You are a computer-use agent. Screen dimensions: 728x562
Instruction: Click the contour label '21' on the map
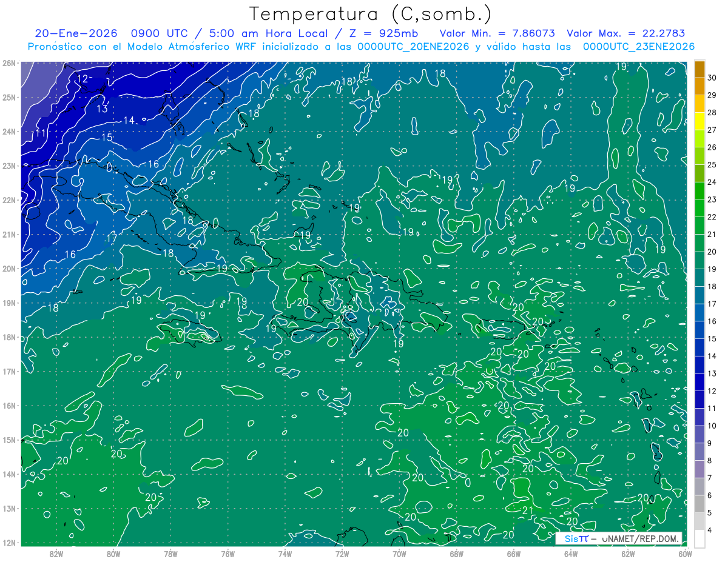tap(528, 510)
